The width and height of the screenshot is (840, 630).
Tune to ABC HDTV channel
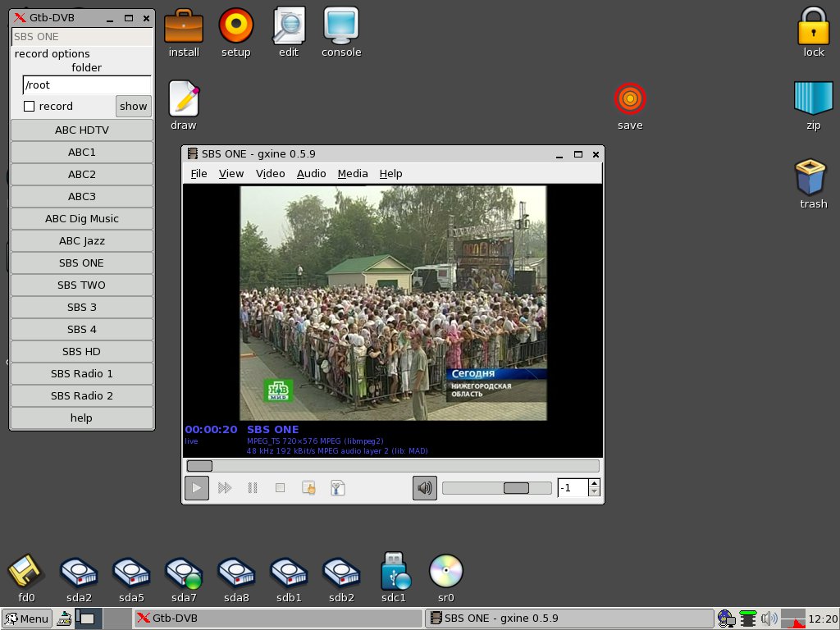[x=82, y=130]
